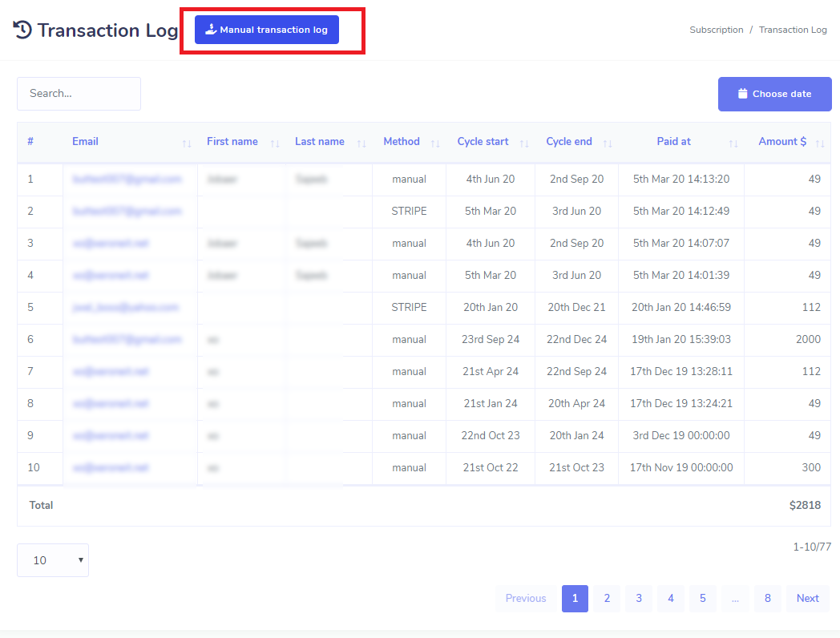Screen dimensions: 840x638
Task: Click the Previous pagination button
Action: click(526, 599)
